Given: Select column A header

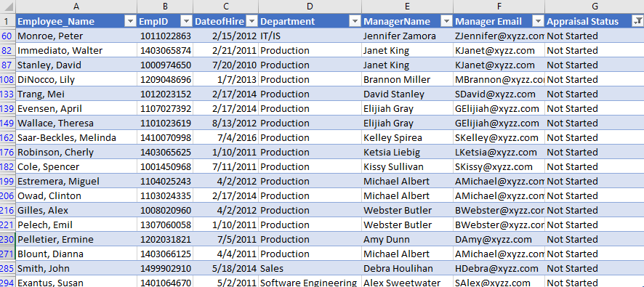Looking at the screenshot, I should coord(76,6).
